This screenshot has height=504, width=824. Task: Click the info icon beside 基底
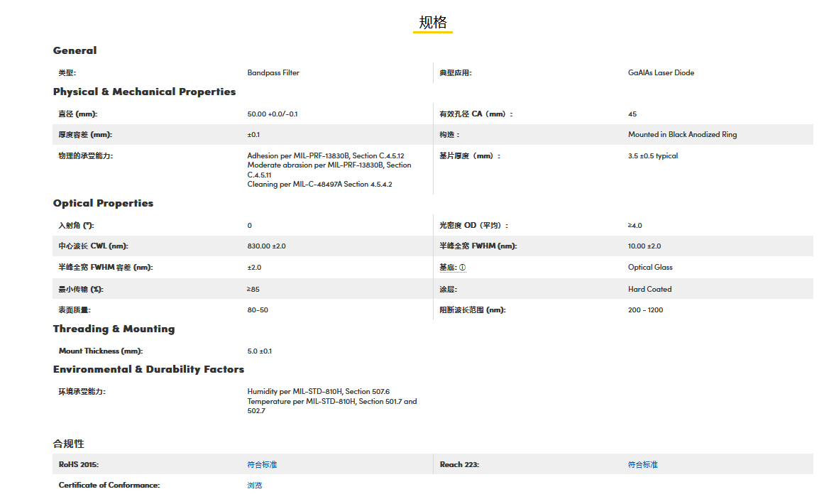[463, 268]
